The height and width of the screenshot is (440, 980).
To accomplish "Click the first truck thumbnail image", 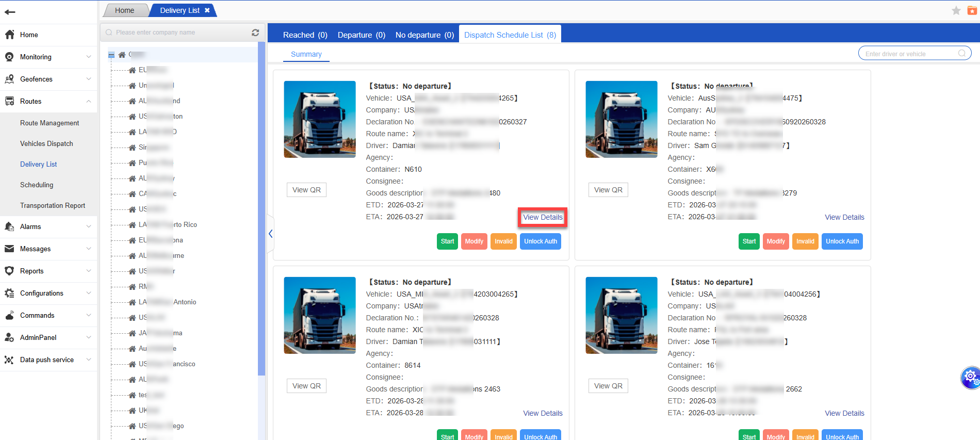I will (320, 119).
